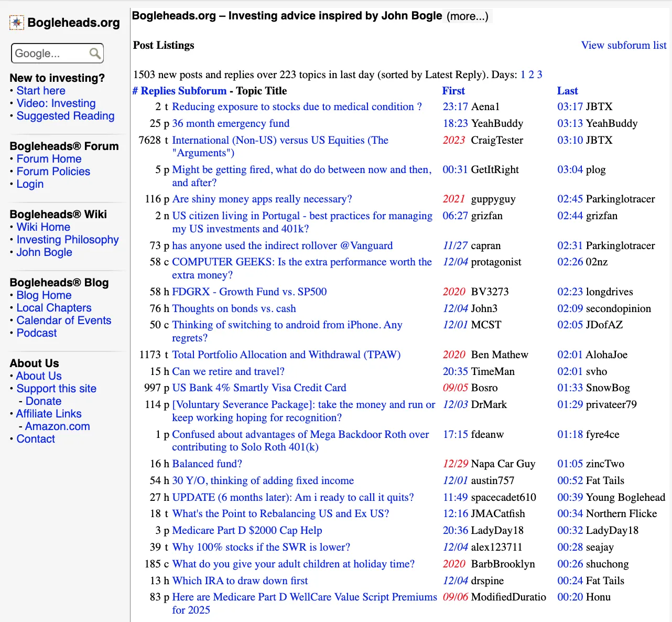Viewport: 672px width, 622px height.
Task: Open the Contact link
Action: point(36,439)
